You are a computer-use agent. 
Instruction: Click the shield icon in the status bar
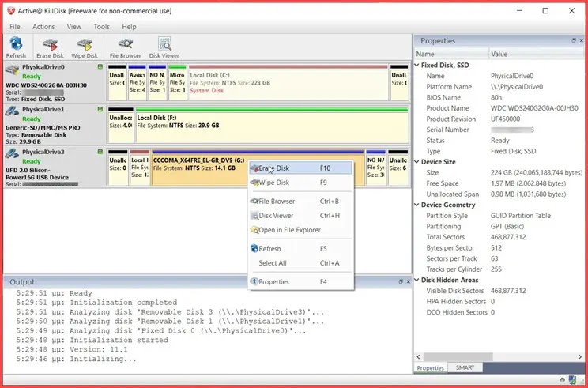572,380
